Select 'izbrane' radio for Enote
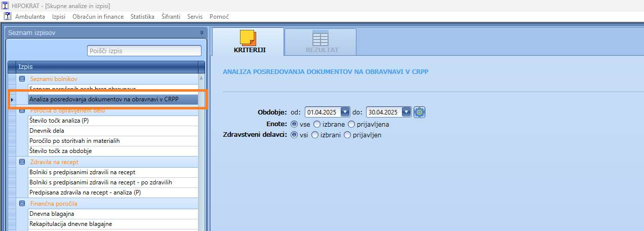Viewport: 644px width, 231px height. point(317,124)
